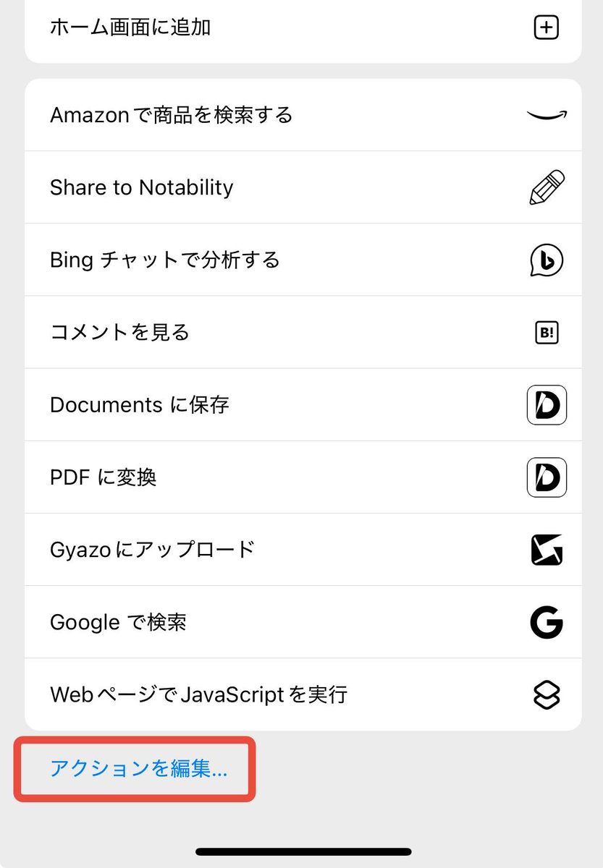Select ホーム画面に追加 action
Screen dimensions: 603x868
click(x=130, y=28)
